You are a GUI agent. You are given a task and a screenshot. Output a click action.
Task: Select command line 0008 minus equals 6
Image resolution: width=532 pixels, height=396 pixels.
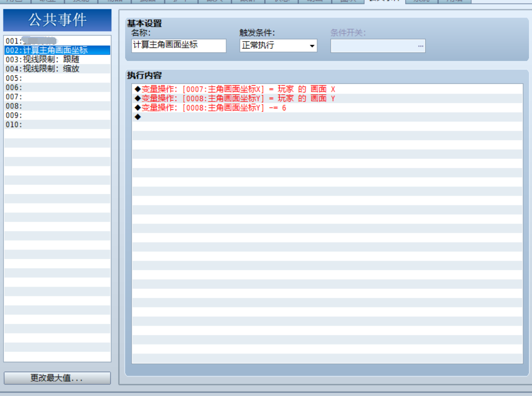(328, 108)
